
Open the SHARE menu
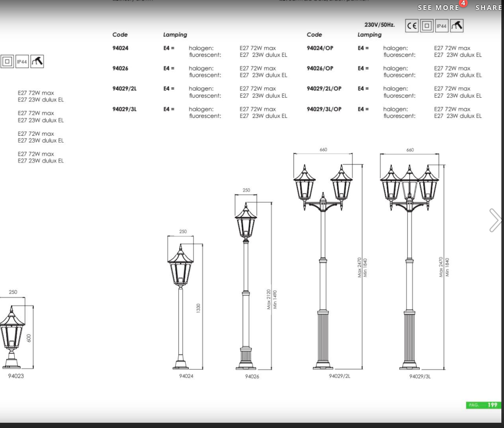(x=489, y=8)
